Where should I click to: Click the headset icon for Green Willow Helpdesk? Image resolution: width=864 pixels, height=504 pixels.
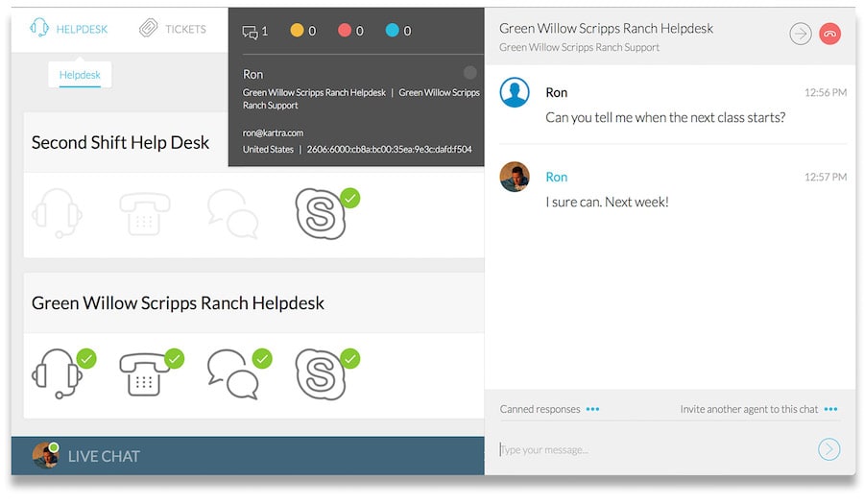click(57, 373)
